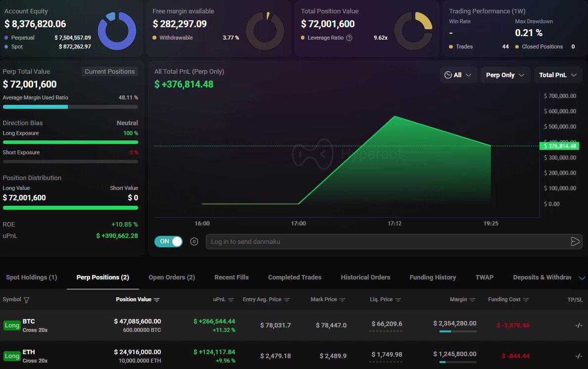This screenshot has width=588, height=369.
Task: Click the Long badge on BTC row
Action: click(x=12, y=325)
